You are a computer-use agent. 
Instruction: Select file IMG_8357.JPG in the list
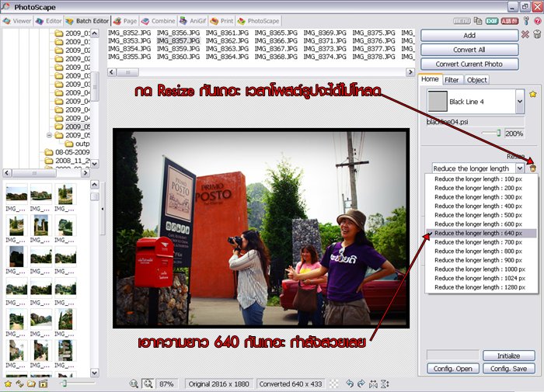click(x=178, y=40)
